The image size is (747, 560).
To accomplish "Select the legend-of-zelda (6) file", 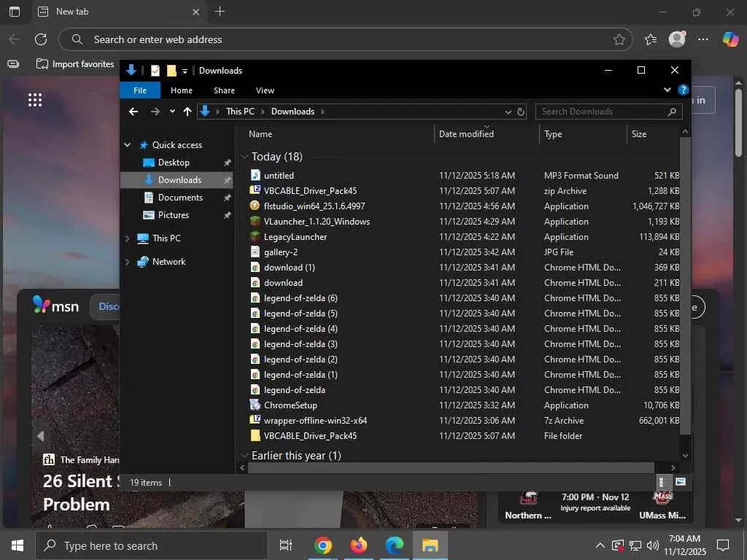I will (x=301, y=298).
